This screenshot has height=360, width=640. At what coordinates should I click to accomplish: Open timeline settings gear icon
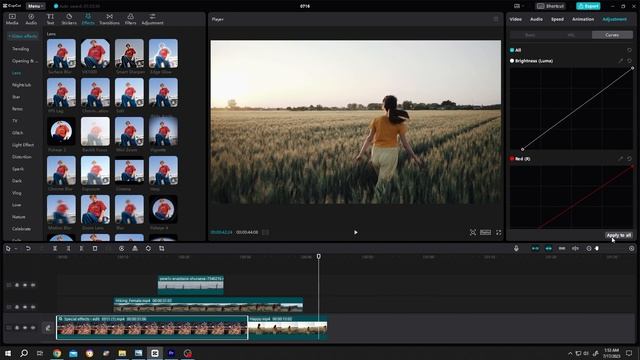(x=631, y=248)
